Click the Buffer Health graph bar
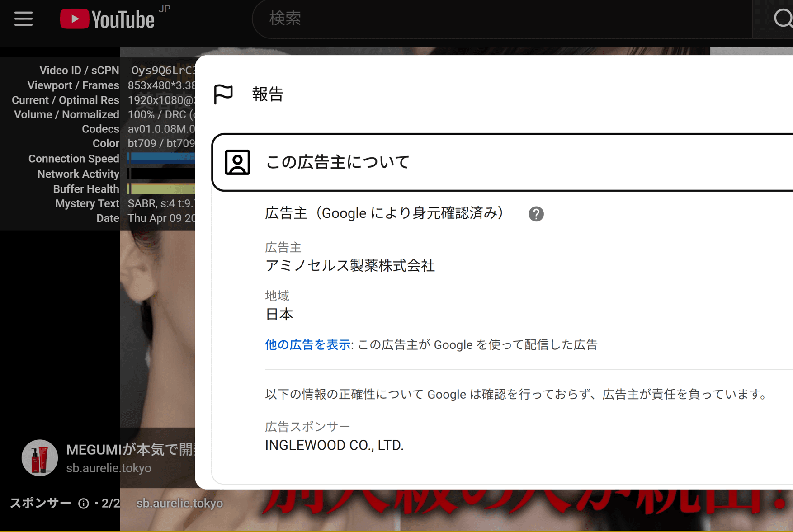 point(161,189)
